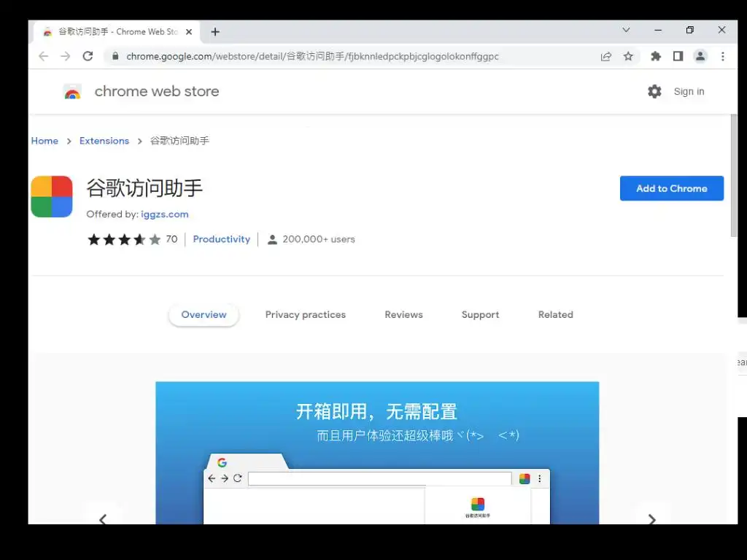This screenshot has width=747, height=560.
Task: Open the profile avatar icon
Action: tap(700, 56)
